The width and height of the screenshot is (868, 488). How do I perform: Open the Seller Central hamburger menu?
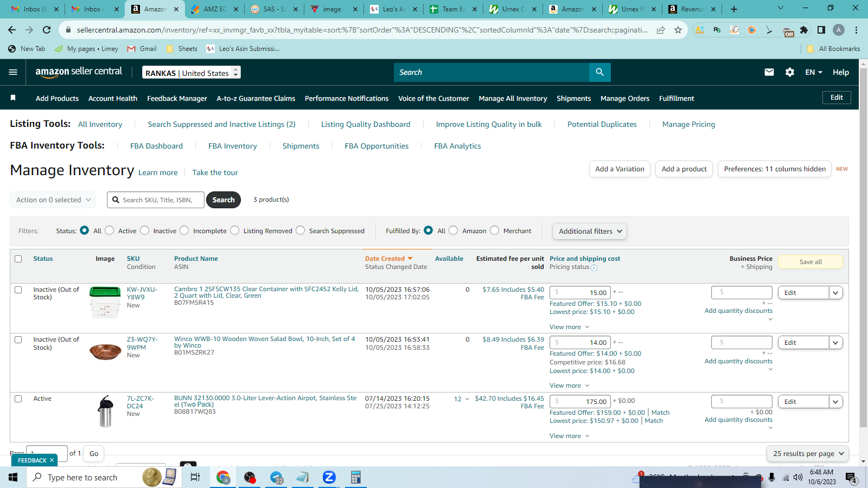13,72
